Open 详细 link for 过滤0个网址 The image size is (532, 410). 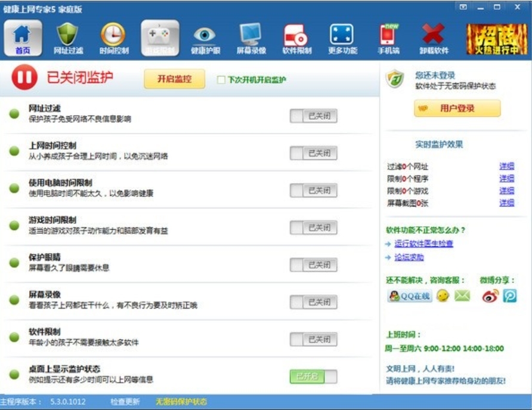click(506, 167)
